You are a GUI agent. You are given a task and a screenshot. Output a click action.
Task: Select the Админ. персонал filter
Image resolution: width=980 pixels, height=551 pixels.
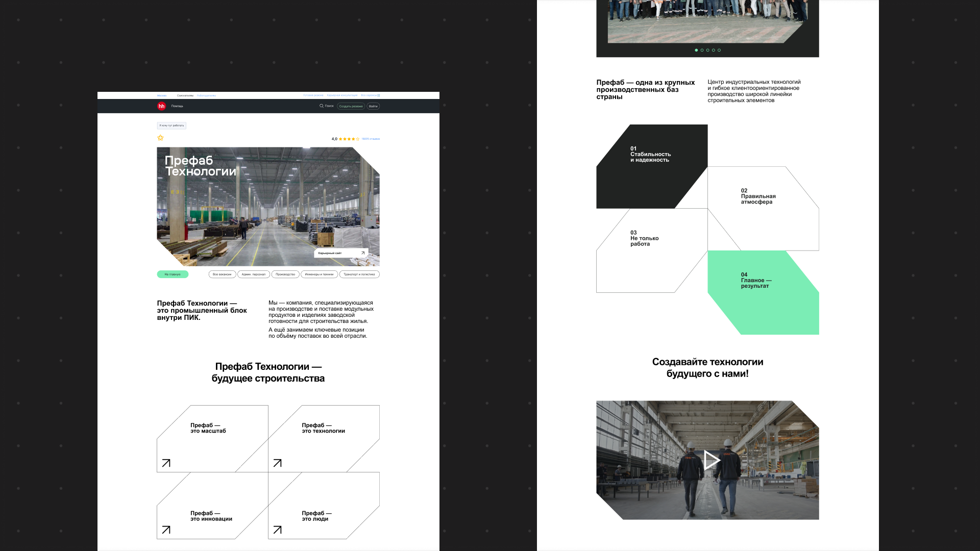(x=254, y=274)
